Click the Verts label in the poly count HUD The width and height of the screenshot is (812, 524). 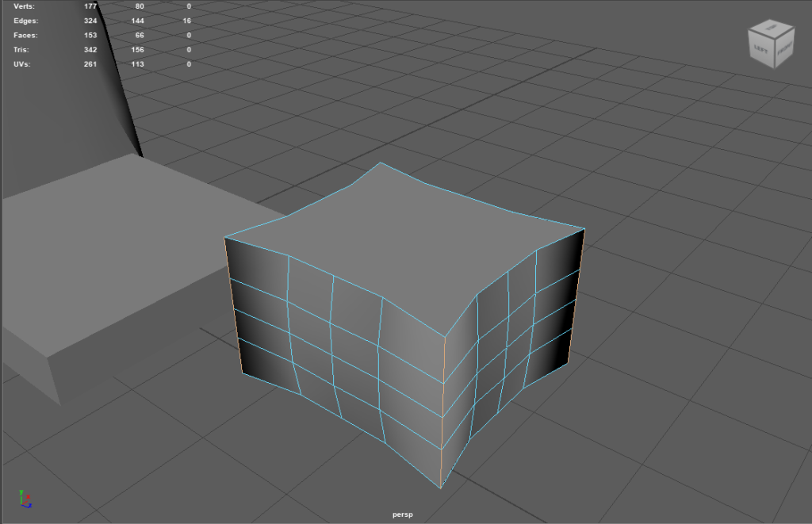(x=25, y=6)
